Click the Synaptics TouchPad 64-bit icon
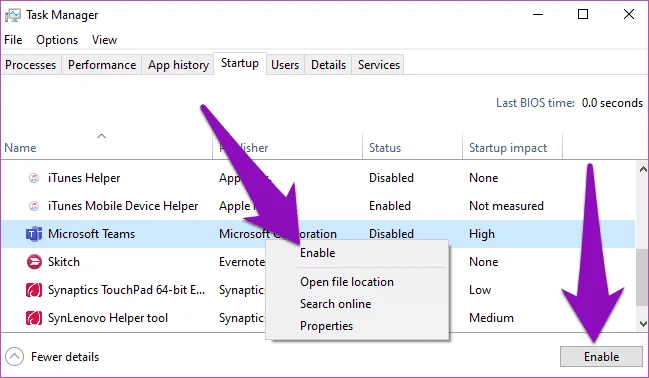The height and width of the screenshot is (378, 649). (34, 290)
